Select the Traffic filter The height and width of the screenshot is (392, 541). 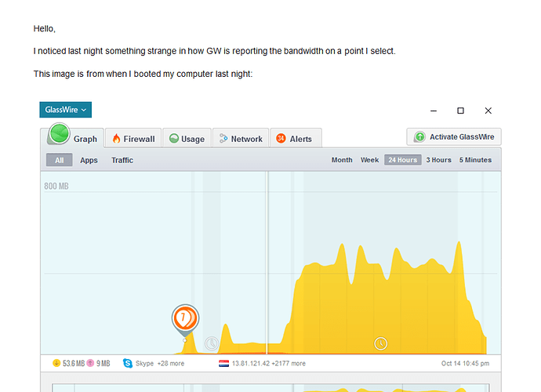coord(122,160)
